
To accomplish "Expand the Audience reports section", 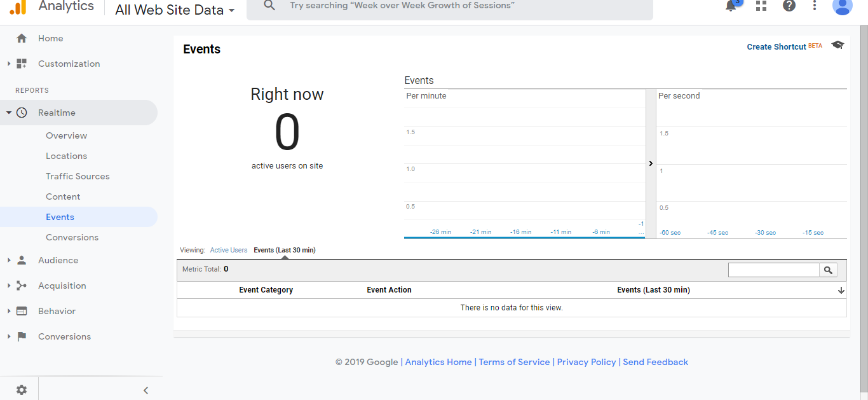I will coord(58,260).
